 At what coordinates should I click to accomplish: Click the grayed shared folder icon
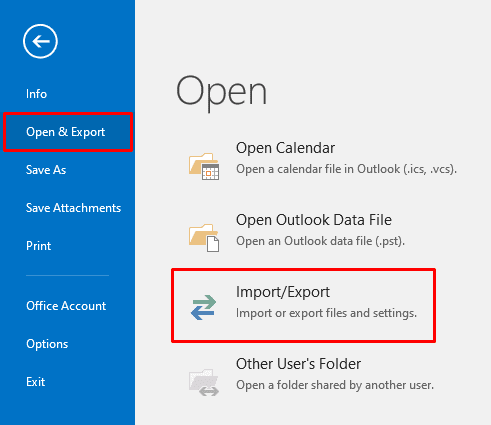(x=204, y=382)
